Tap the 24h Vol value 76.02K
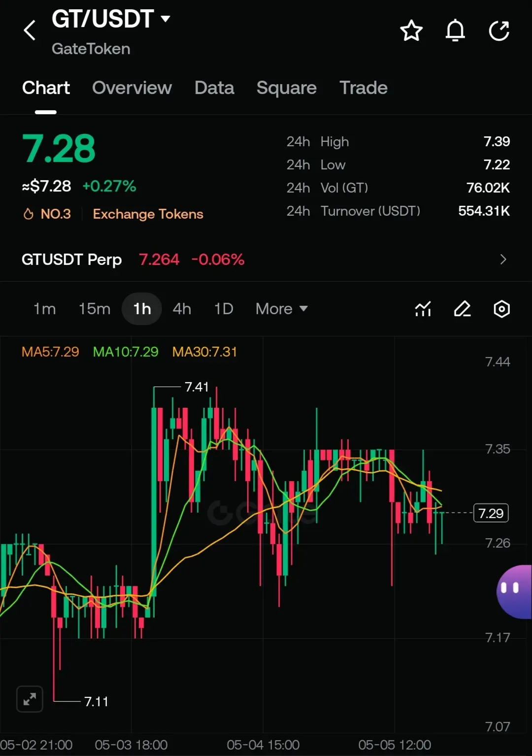This screenshot has height=756, width=532. point(488,188)
